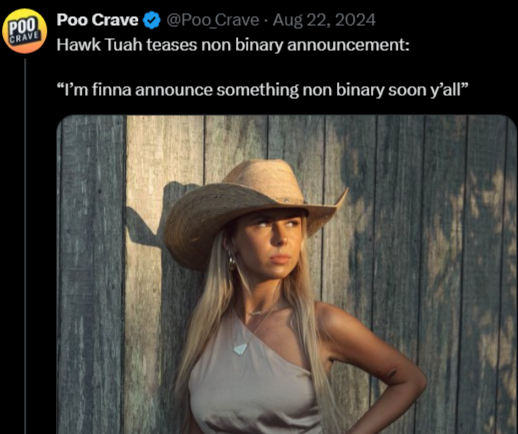Click the word "announcement:" in the headline
This screenshot has height=434, width=518.
(348, 45)
